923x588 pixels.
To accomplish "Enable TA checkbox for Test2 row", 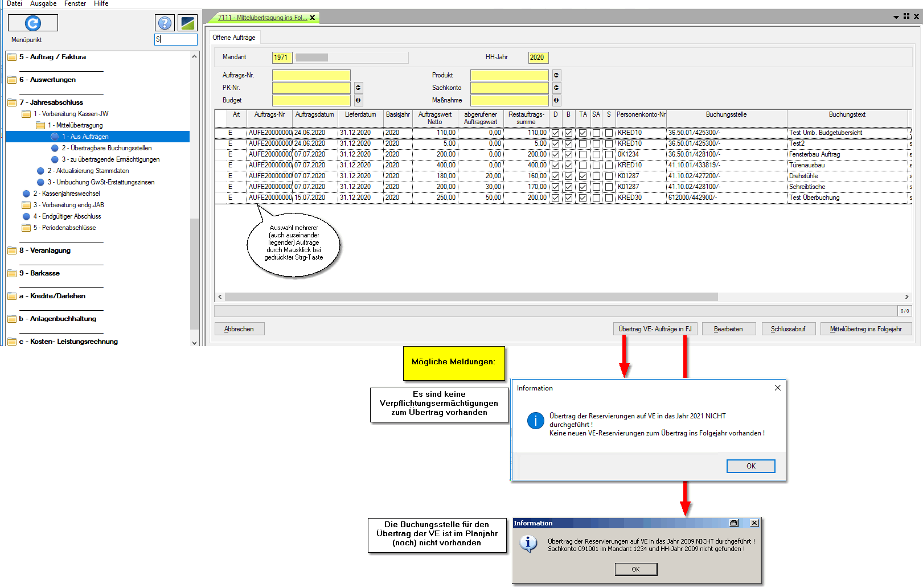I will (582, 143).
